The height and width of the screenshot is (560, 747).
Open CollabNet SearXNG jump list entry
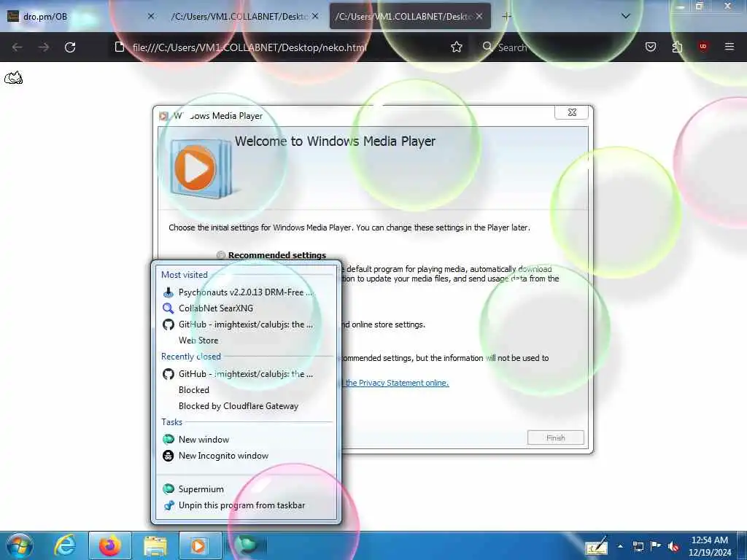(246, 308)
